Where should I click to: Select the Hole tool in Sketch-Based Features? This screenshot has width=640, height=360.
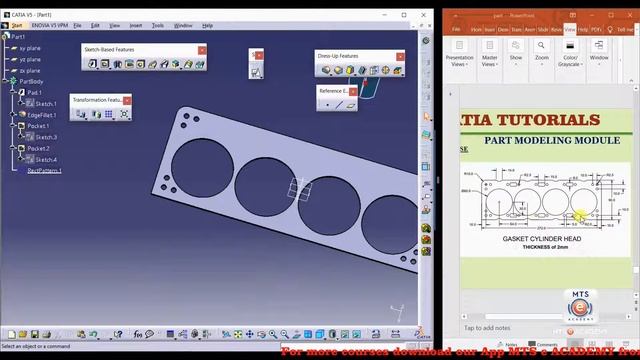[x=141, y=64]
